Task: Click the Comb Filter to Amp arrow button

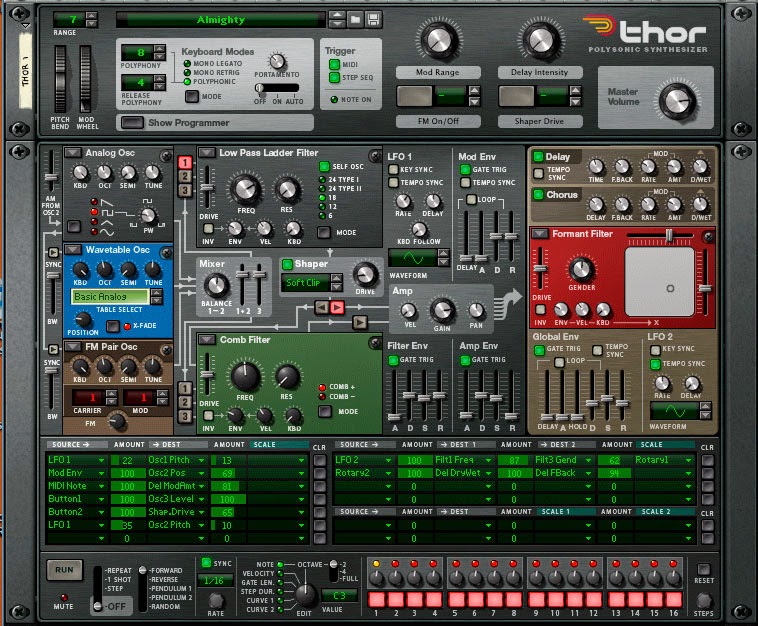Action: (359, 322)
